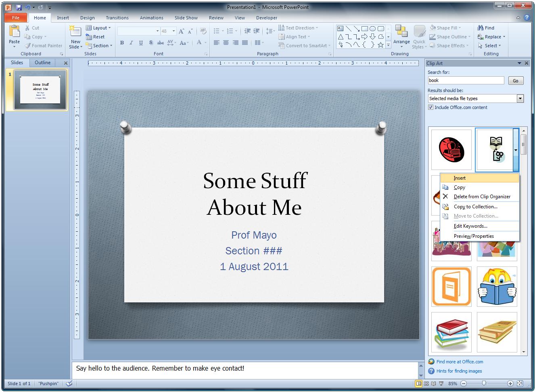Open the font size dropdown
This screenshot has width=535, height=392.
pos(174,31)
